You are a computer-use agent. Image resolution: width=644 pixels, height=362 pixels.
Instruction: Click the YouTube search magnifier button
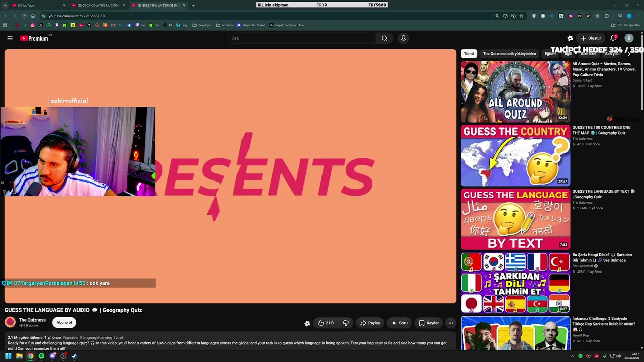[x=384, y=38]
